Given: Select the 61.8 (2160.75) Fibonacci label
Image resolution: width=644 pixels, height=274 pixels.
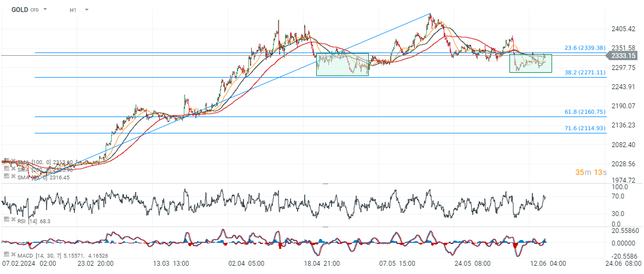Looking at the screenshot, I should 585,112.
